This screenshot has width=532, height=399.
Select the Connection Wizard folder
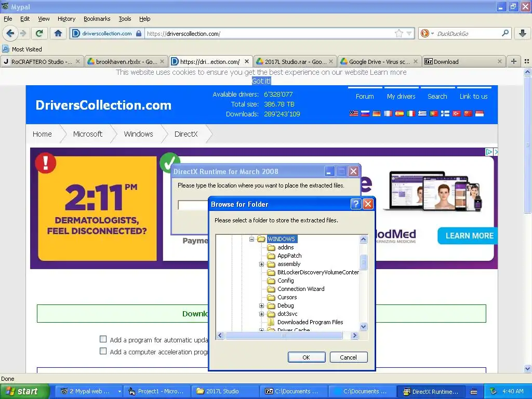click(301, 289)
